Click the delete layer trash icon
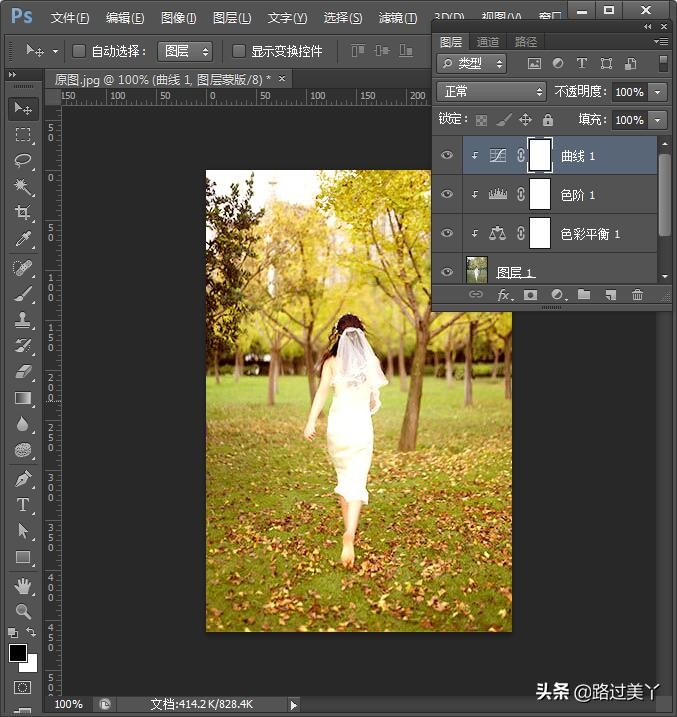The width and height of the screenshot is (677, 717). [x=637, y=295]
